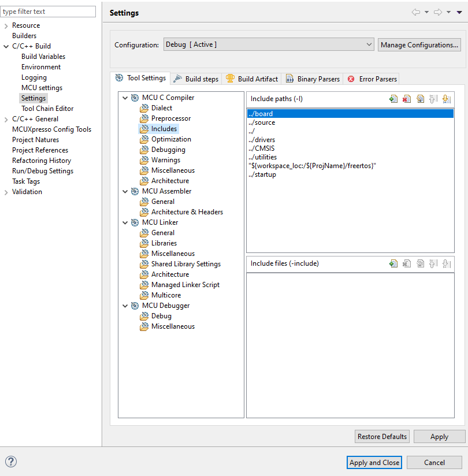The width and height of the screenshot is (468, 476).
Task: Expand the C/C++ General category
Action: coord(6,120)
